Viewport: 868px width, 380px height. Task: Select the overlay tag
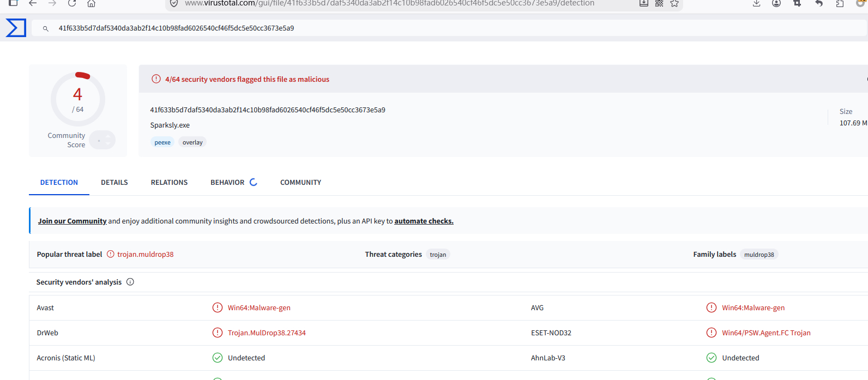pyautogui.click(x=192, y=142)
